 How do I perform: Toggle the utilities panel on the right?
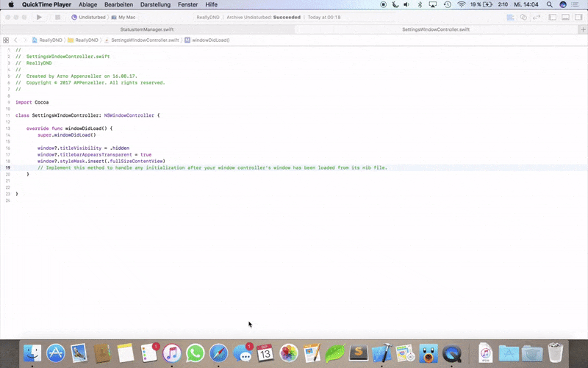tap(579, 17)
